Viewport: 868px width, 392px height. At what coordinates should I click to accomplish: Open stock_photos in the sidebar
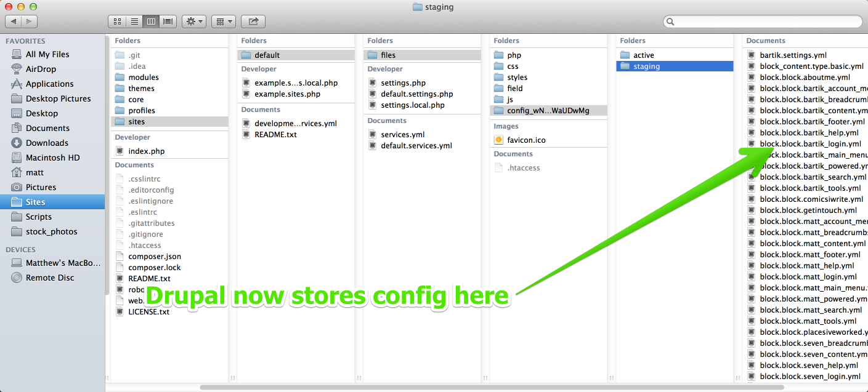point(52,231)
